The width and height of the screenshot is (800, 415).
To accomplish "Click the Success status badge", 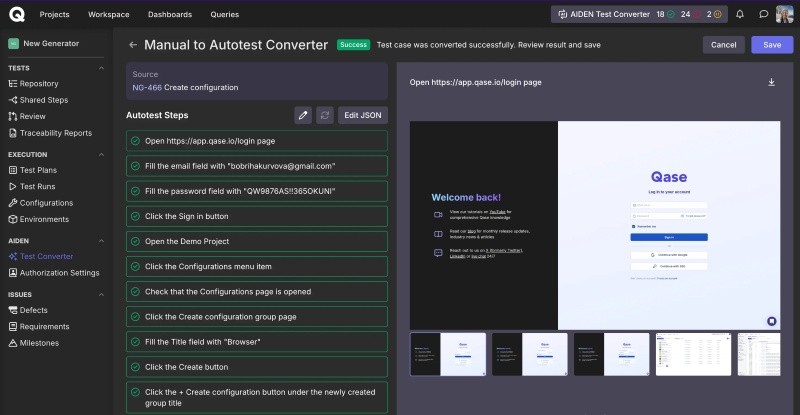I will coord(353,45).
